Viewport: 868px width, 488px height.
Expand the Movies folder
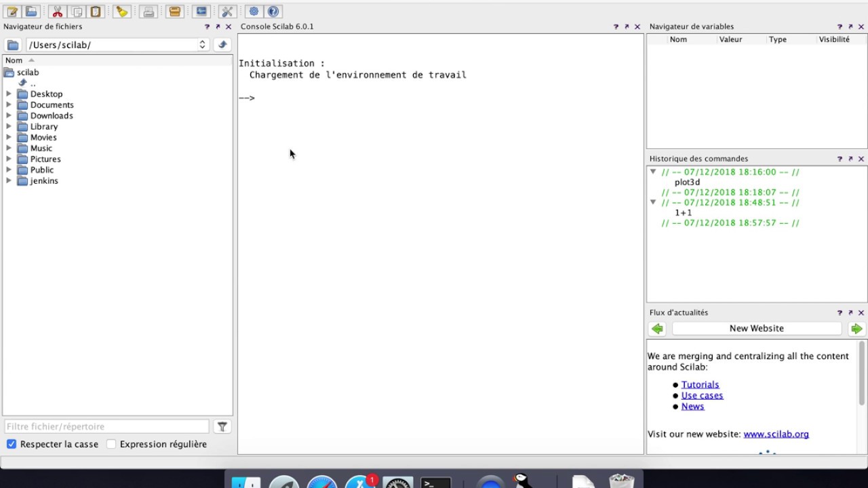(x=9, y=138)
